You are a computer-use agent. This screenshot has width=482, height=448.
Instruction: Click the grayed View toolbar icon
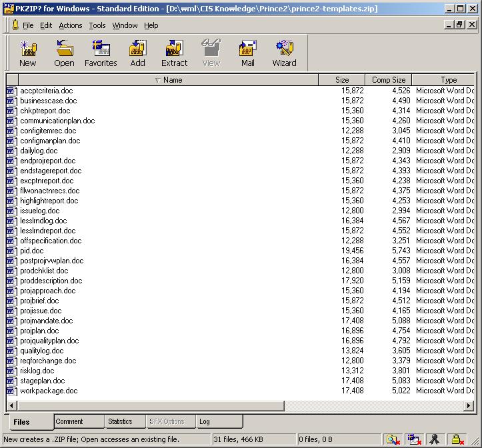click(211, 48)
